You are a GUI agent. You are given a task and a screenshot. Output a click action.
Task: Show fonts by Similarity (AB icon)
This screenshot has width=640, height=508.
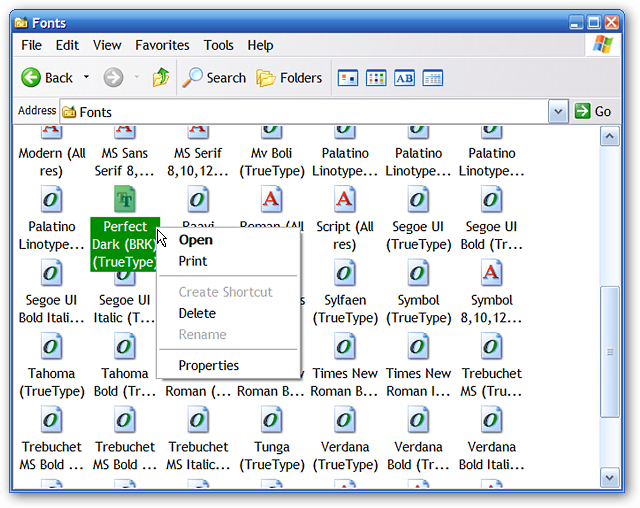pyautogui.click(x=404, y=78)
